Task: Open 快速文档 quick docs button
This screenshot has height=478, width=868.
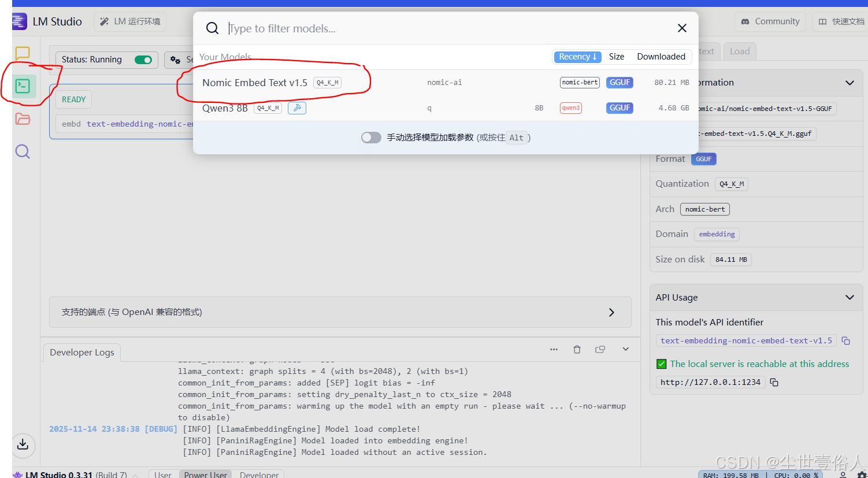Action: 841,21
